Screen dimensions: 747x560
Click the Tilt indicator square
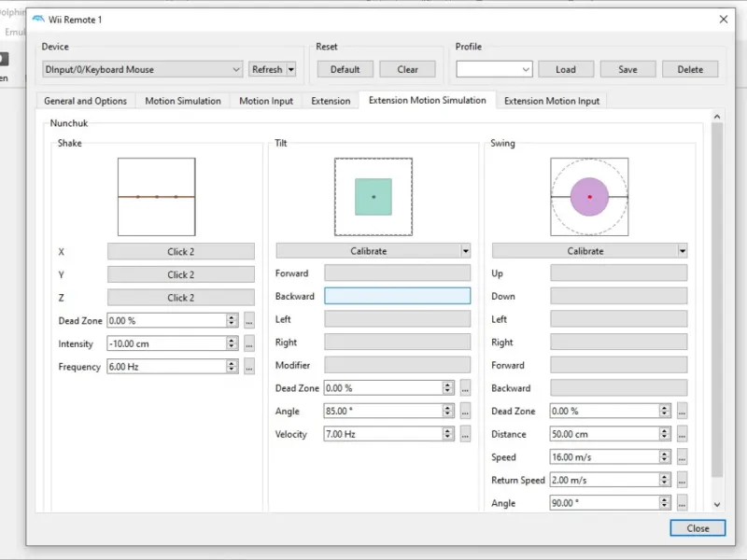coord(373,197)
